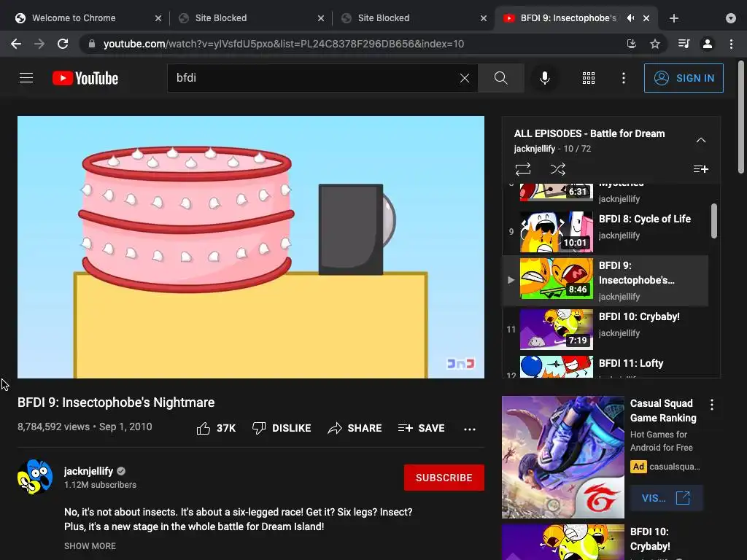
Task: Select BFDI 9: Insectophobe's playlist entry
Action: (605, 281)
